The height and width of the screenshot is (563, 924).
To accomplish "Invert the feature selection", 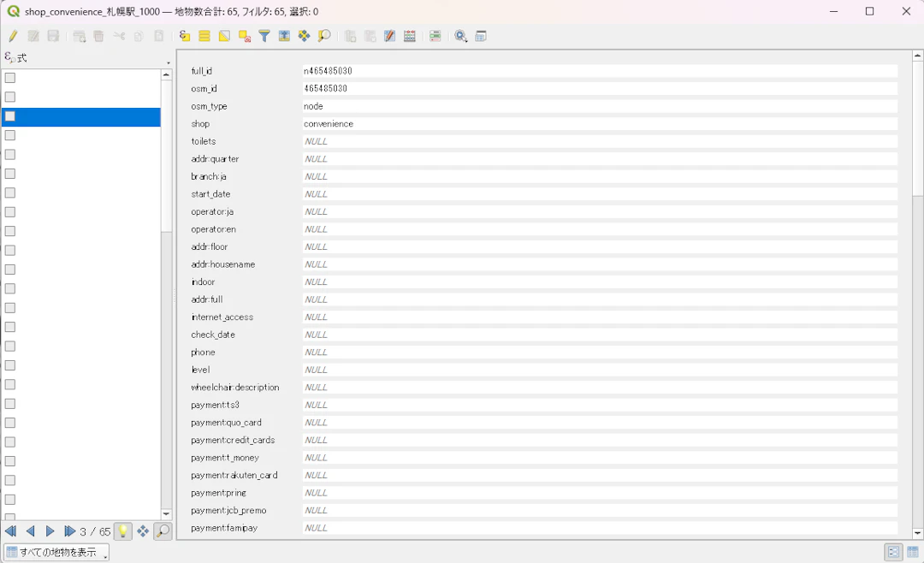I will [224, 36].
